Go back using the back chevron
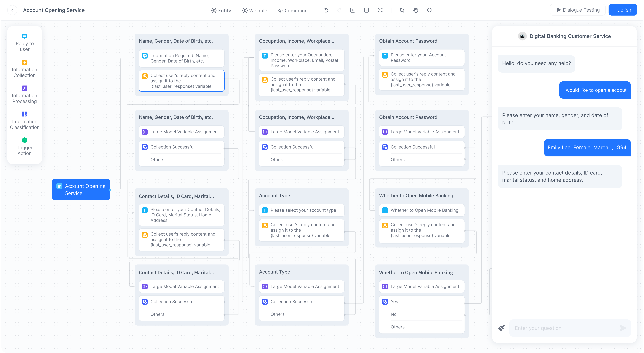This screenshot has height=353, width=644. tap(12, 10)
